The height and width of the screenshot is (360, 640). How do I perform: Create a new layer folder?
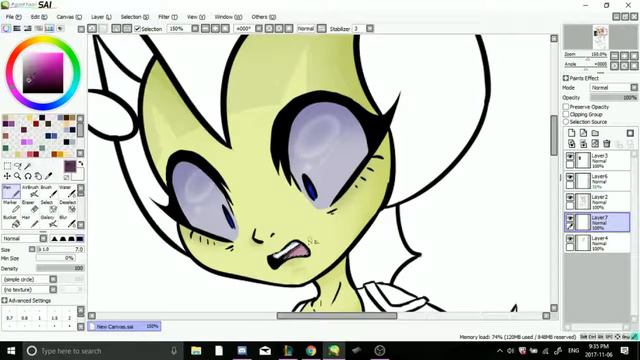pos(595,133)
